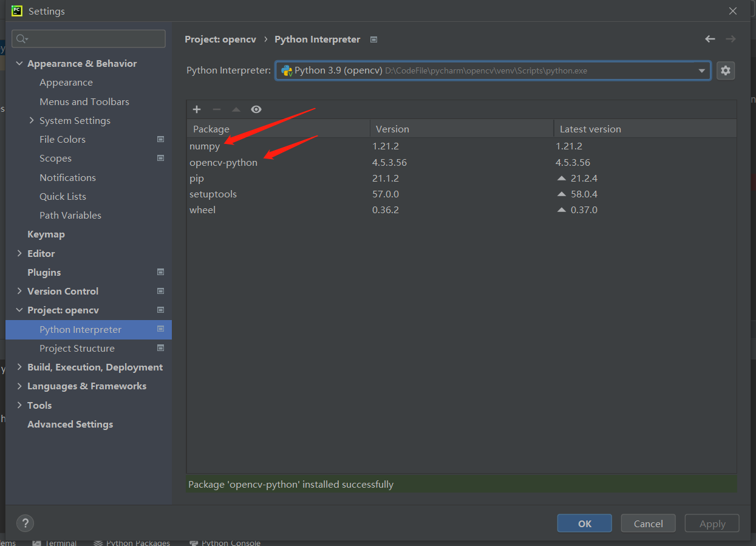Open Menus and Toolbars settings
756x546 pixels.
coord(84,101)
